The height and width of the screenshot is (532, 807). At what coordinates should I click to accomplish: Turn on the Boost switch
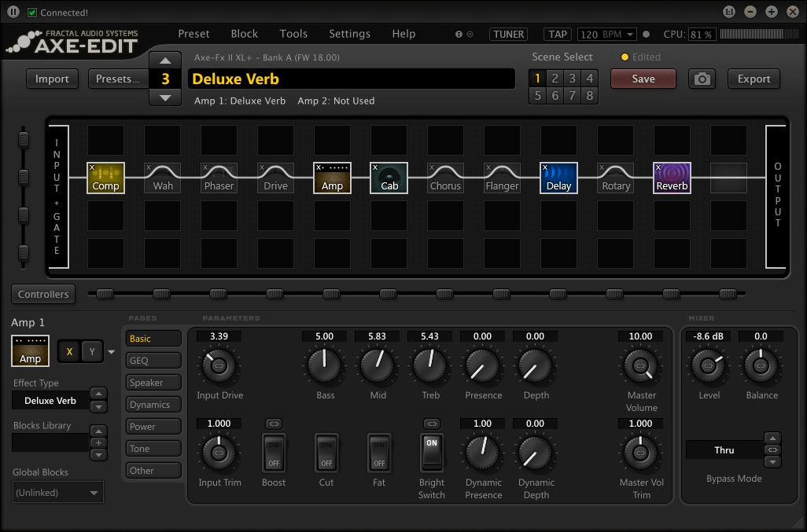click(274, 453)
